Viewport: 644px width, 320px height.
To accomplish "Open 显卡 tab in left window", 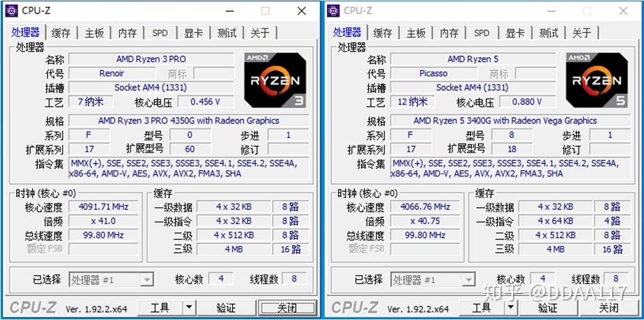I will click(194, 33).
